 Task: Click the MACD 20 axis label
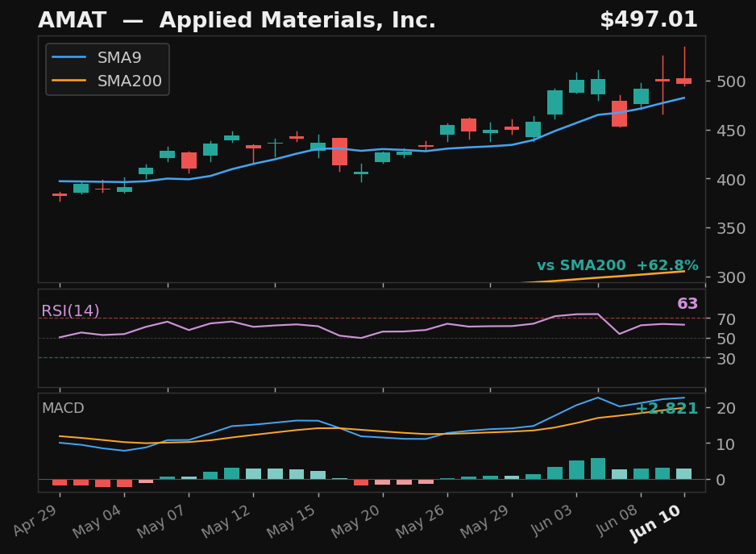click(x=726, y=408)
